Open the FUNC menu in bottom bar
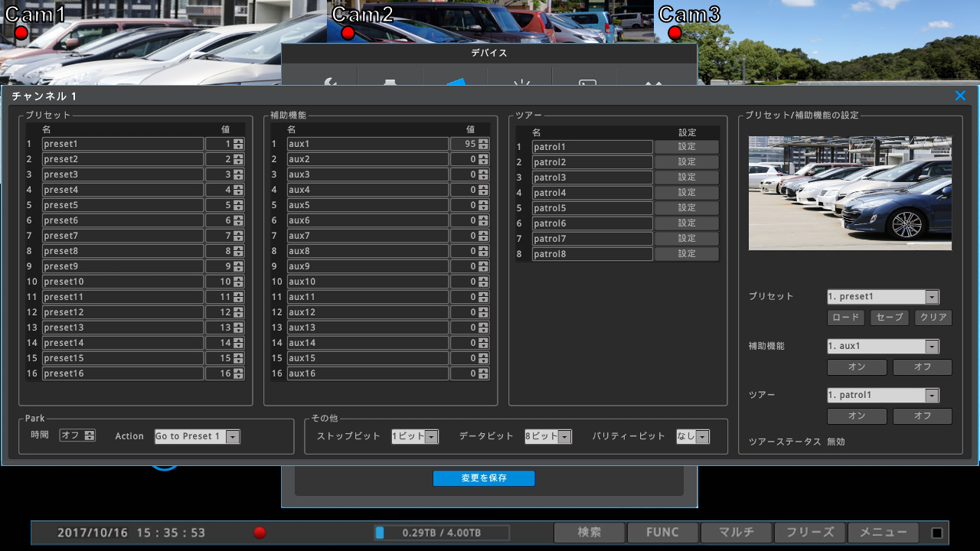 [x=662, y=533]
